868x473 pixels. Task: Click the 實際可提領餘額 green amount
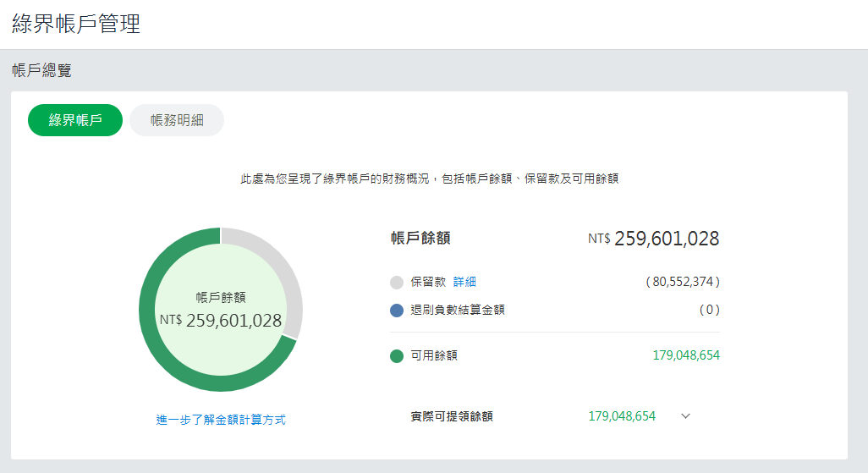(622, 416)
